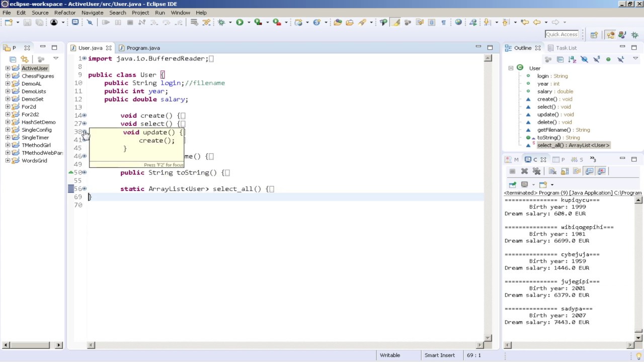
Task: Toggle Show Whitespace Characters pilcrow icon
Action: (443, 22)
